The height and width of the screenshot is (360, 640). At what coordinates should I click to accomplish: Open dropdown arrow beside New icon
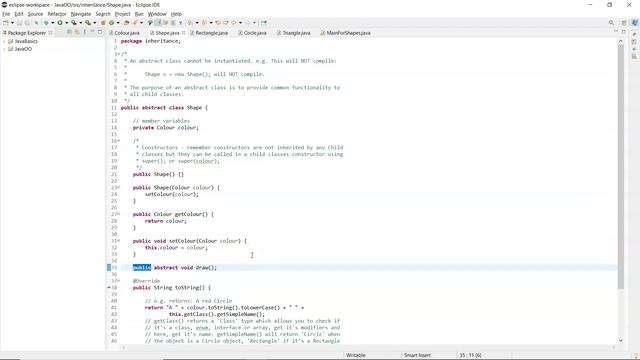(x=12, y=23)
